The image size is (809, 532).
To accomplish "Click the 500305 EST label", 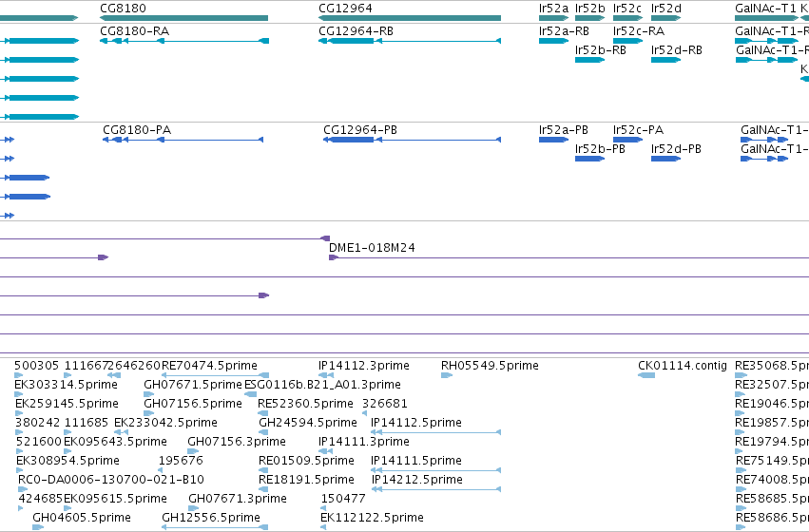I will (x=37, y=366).
